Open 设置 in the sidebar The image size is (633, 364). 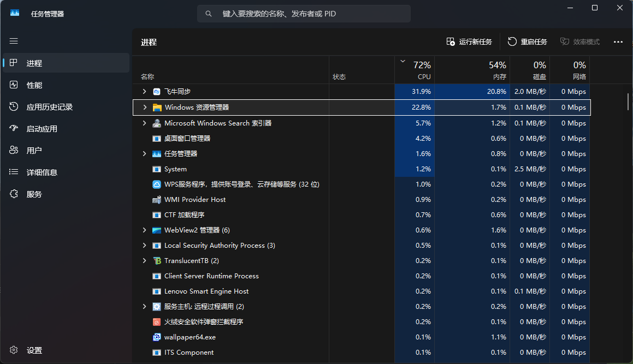[66, 350]
